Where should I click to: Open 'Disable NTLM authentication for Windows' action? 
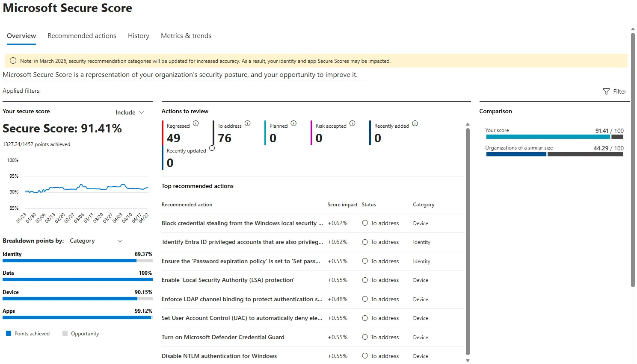point(219,356)
